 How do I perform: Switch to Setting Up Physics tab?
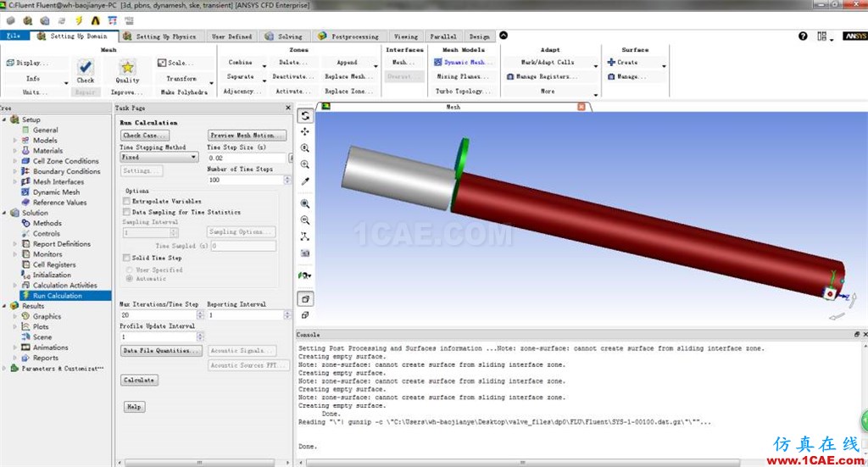160,36
